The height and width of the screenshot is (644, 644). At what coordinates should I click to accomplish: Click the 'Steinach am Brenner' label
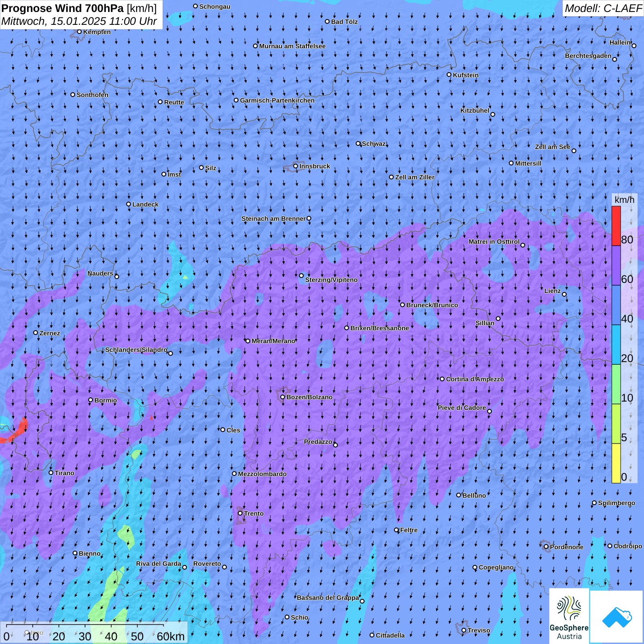click(x=274, y=218)
